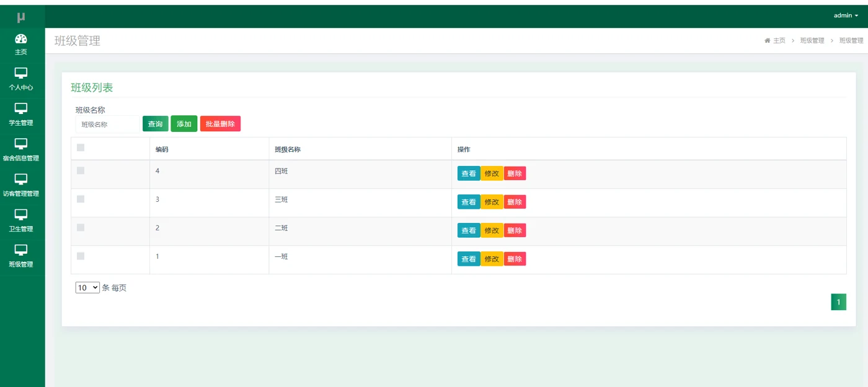Click the green 添加 button
This screenshot has height=387, width=868.
coord(184,124)
